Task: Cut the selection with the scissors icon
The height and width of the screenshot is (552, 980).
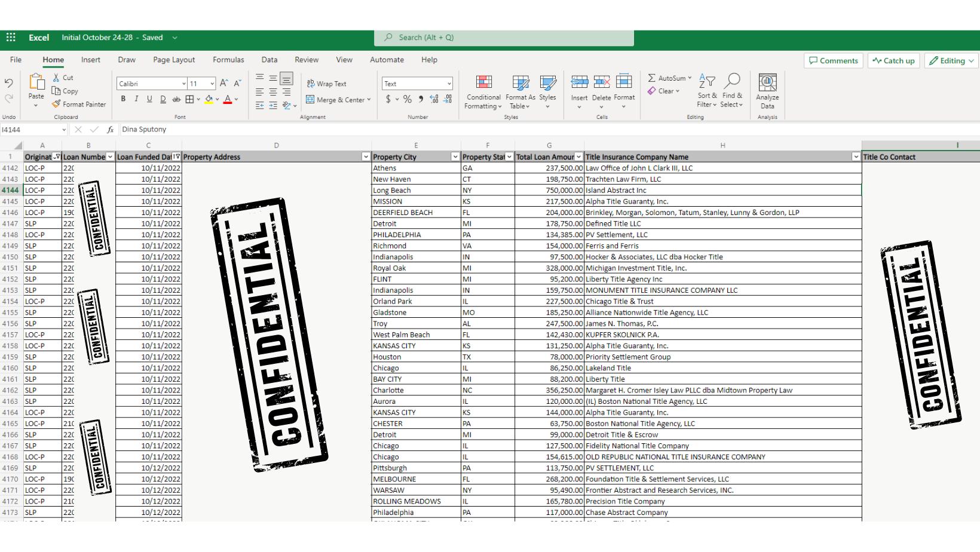Action: click(x=56, y=78)
